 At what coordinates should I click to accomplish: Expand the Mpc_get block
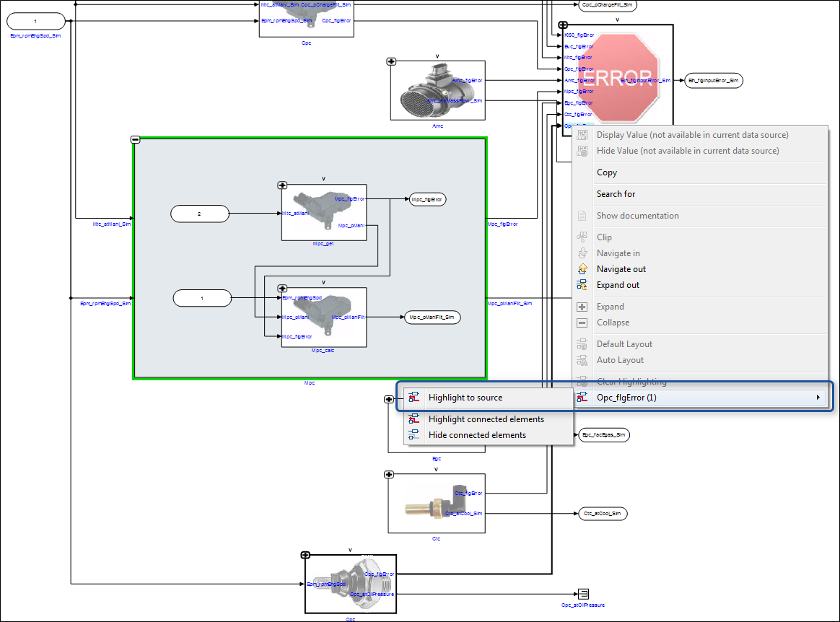pos(283,185)
